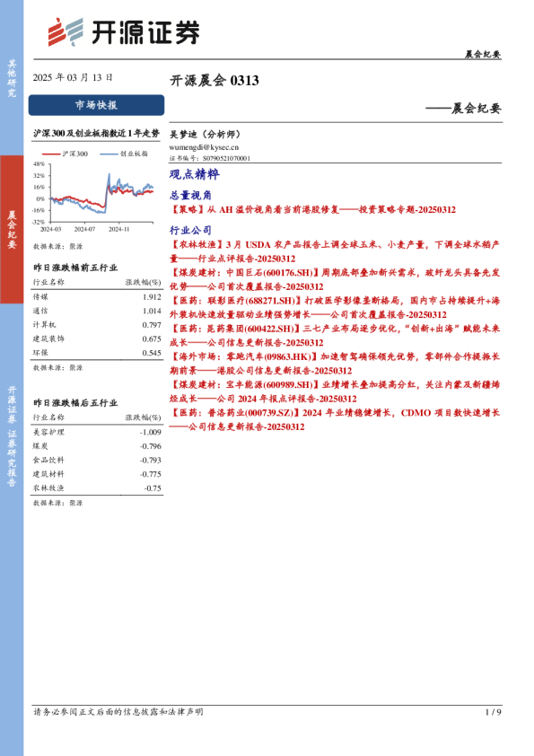Click the page number 1 / 9

pyautogui.click(x=494, y=712)
